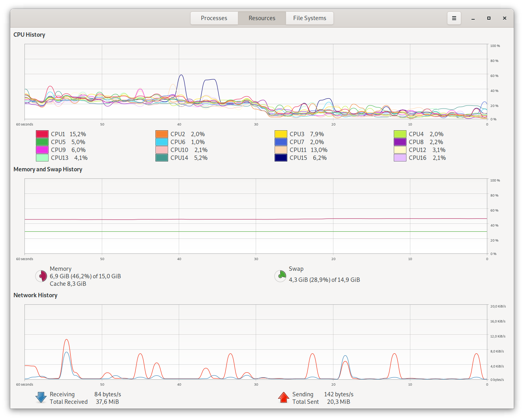Click the CPU History heading

pos(29,35)
